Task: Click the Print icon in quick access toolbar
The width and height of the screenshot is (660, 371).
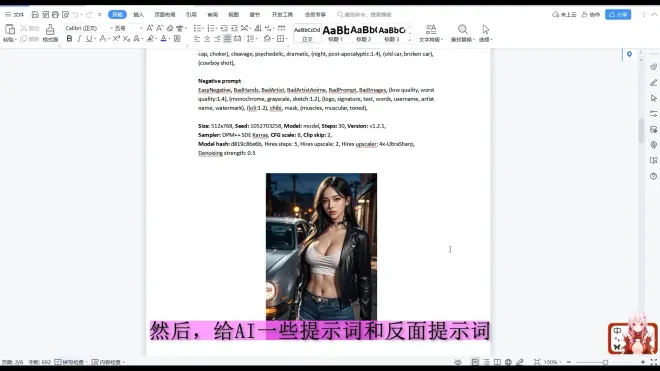Action: click(55, 15)
